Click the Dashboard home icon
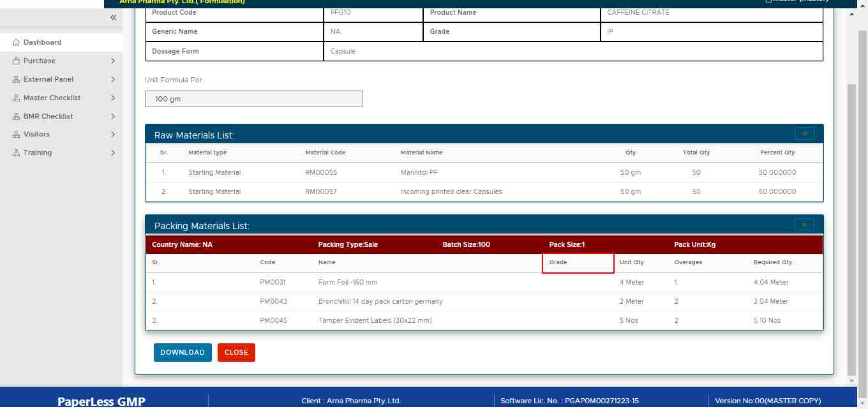 17,43
